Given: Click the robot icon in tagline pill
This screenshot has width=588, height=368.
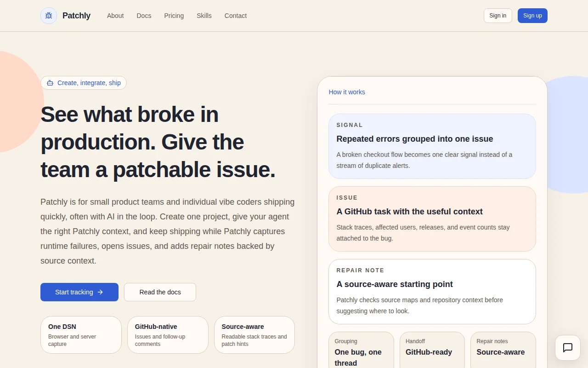Looking at the screenshot, I should [50, 83].
